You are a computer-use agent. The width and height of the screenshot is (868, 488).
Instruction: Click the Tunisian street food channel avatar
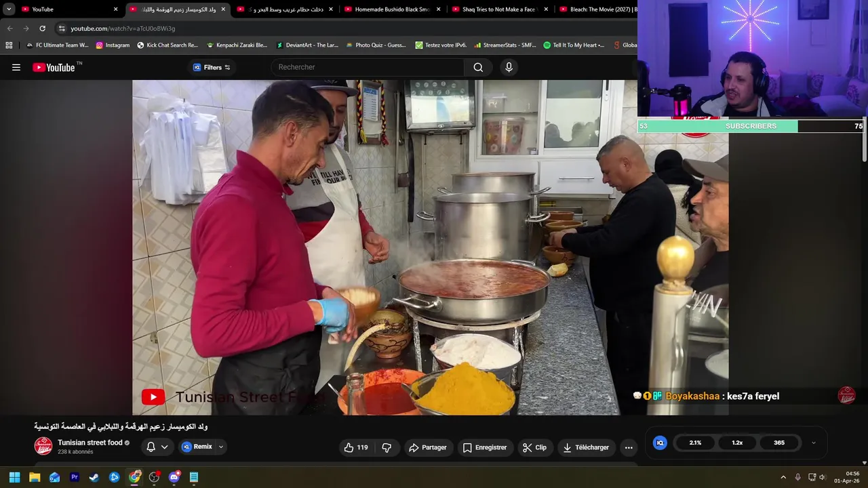click(43, 446)
